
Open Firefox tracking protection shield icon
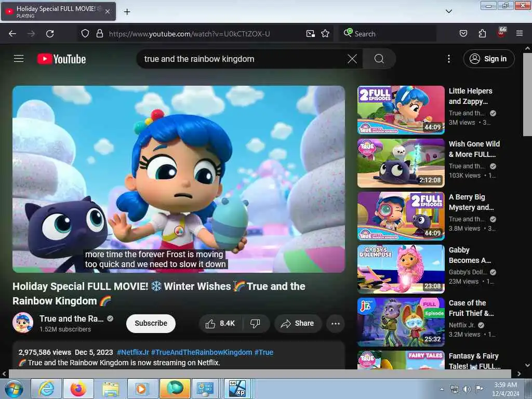(85, 33)
